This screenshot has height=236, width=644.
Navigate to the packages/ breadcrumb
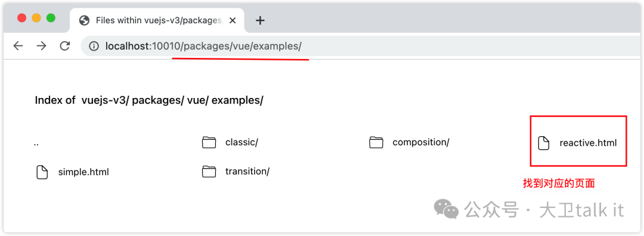[x=158, y=100]
